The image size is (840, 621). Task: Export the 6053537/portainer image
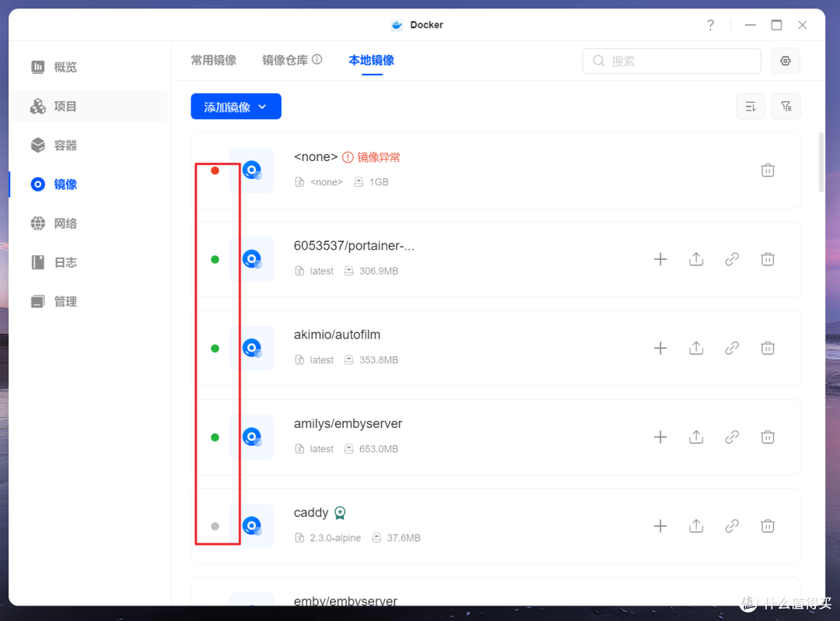coord(696,259)
